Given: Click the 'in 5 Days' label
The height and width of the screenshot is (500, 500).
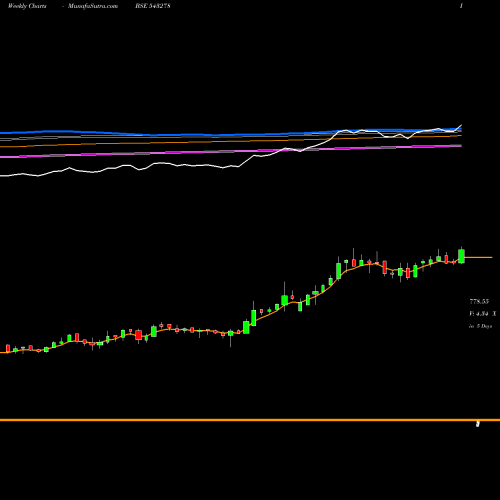Looking at the screenshot, I should 481,326.
